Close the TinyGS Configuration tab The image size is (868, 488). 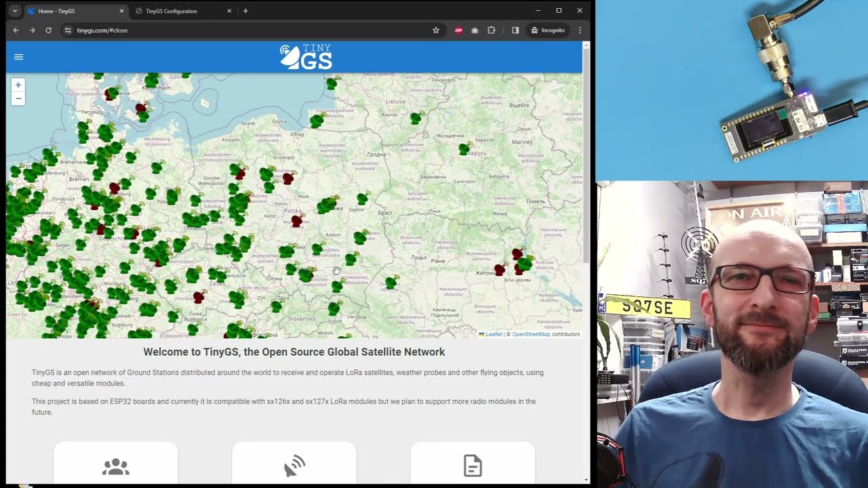coord(229,11)
